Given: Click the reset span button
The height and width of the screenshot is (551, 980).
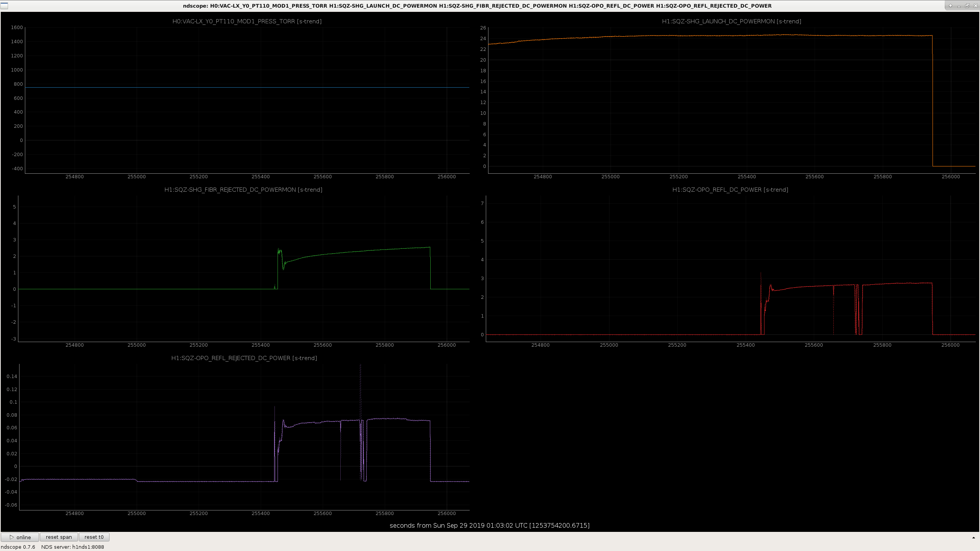Looking at the screenshot, I should [x=59, y=537].
